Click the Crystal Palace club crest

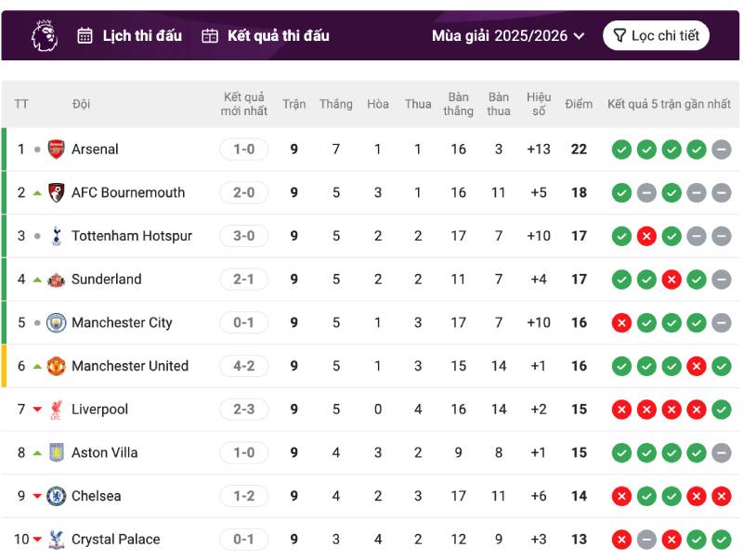57,539
